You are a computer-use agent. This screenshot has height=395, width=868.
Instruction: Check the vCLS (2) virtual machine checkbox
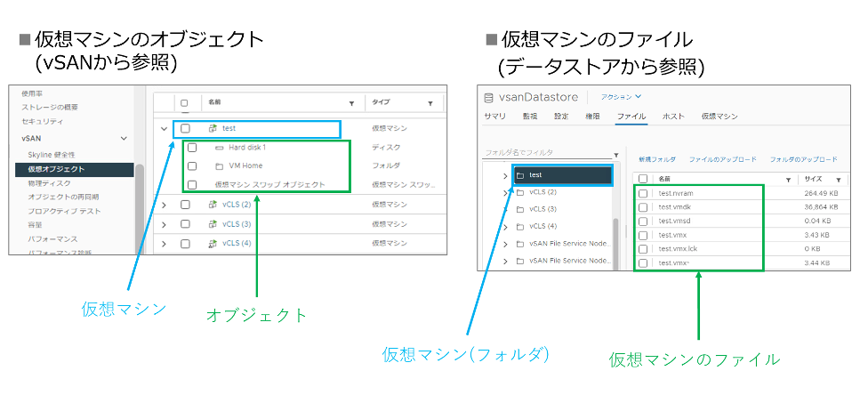(x=186, y=205)
